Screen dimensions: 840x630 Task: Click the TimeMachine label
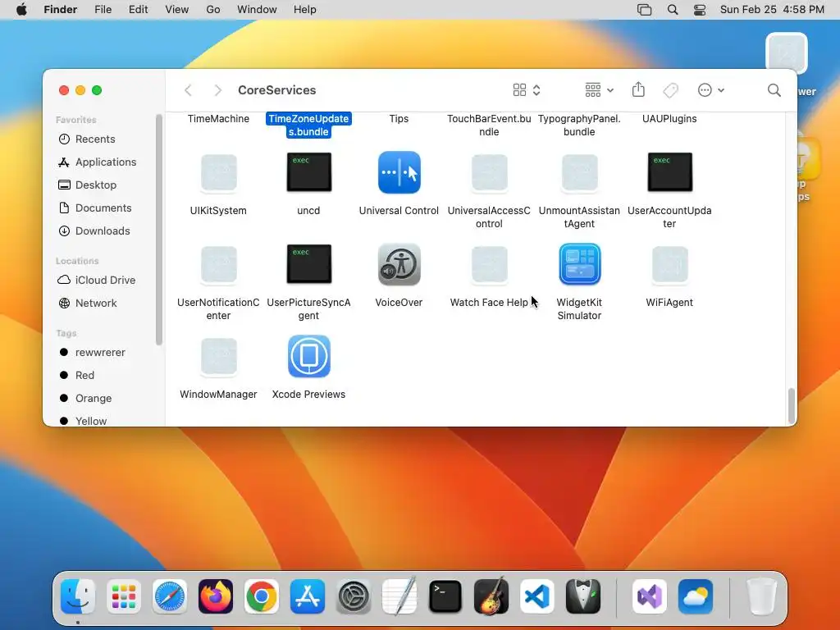tap(218, 118)
